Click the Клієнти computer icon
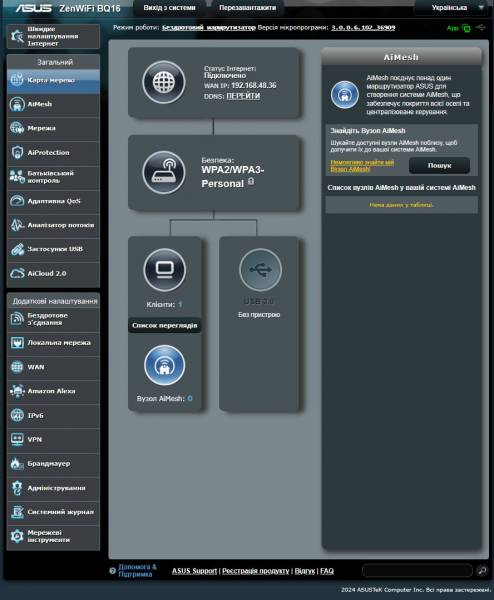 [x=165, y=270]
